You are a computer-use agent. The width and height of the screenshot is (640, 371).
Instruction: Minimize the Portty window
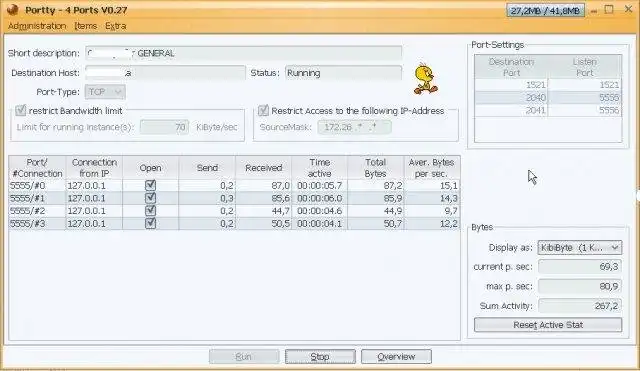[594, 11]
